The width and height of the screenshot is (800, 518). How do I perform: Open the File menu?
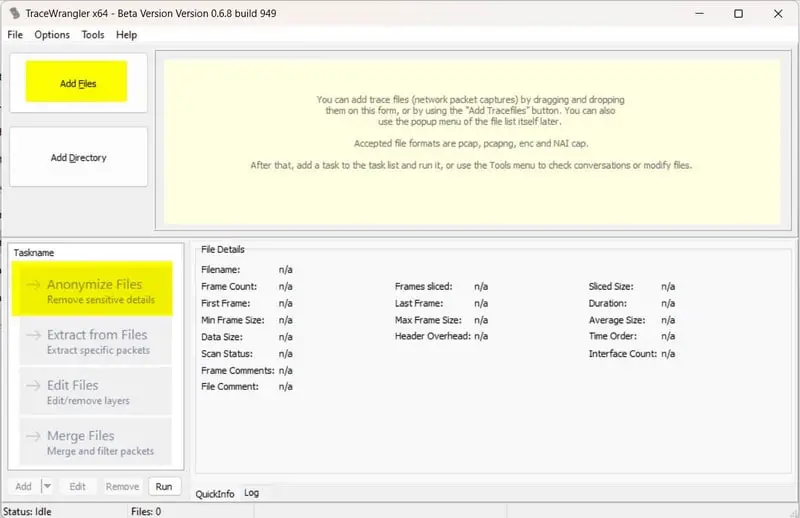click(x=15, y=35)
